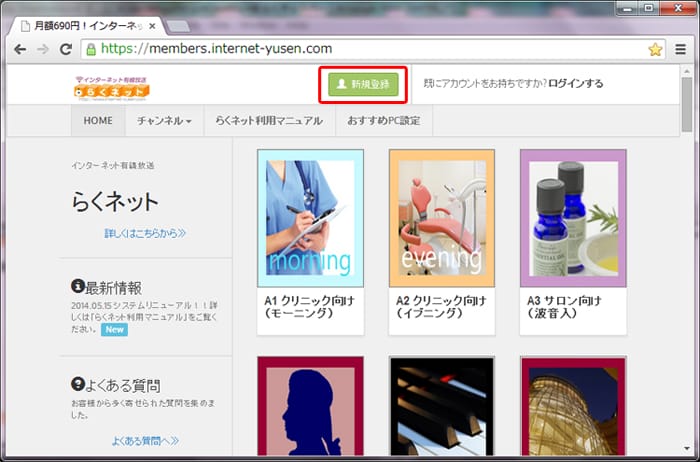The height and width of the screenshot is (462, 700).
Task: Click the blue New badge
Action: point(114,330)
